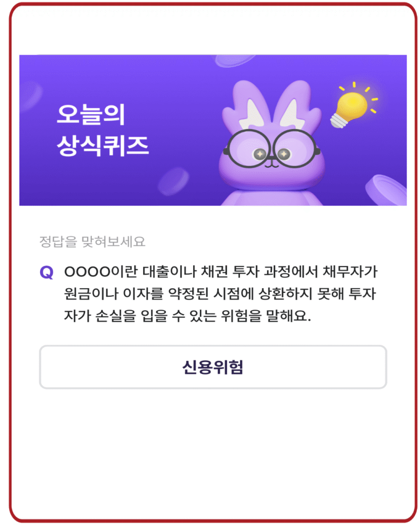Click the 오늘의 상식퀴즈 banner title

pos(103,130)
